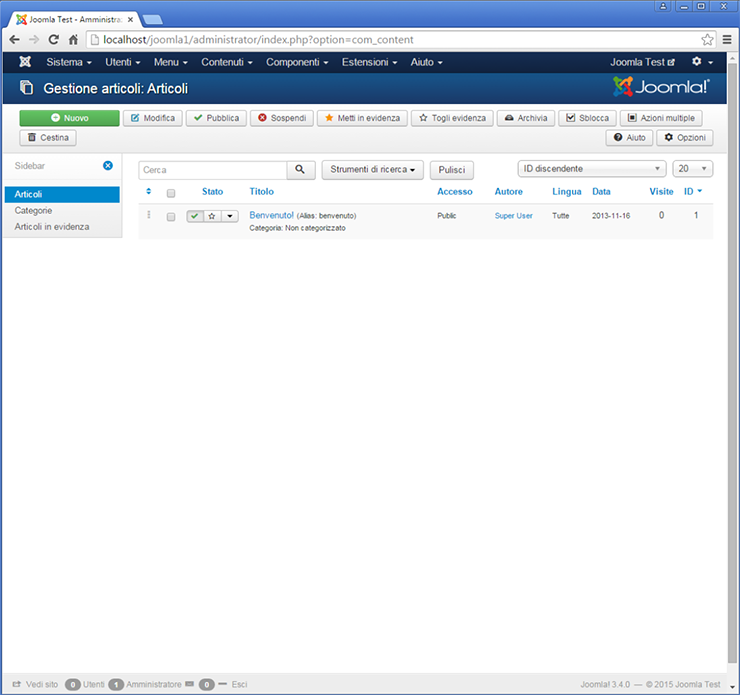Open Aiuto help button in toolbar

[630, 138]
